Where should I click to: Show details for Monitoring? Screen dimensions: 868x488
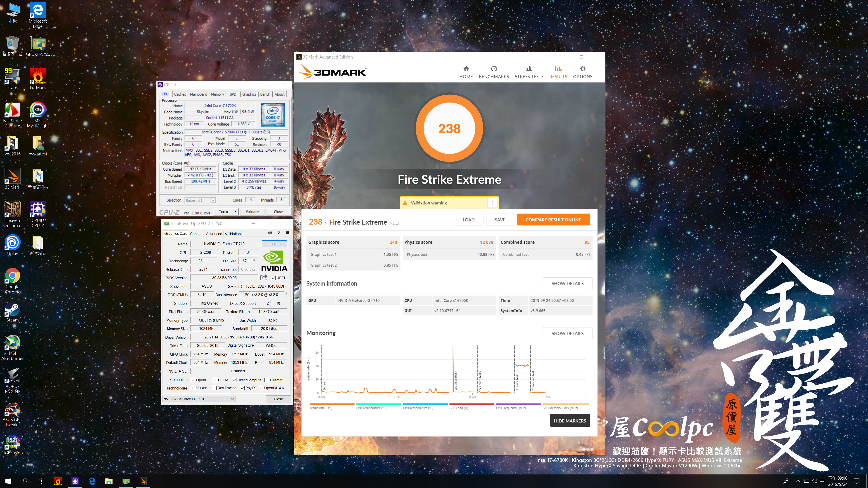[567, 333]
